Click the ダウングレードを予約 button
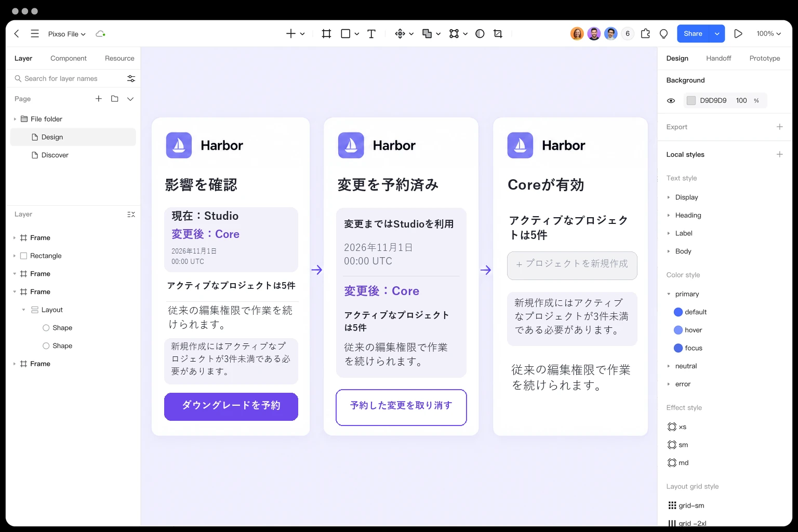 tap(231, 406)
